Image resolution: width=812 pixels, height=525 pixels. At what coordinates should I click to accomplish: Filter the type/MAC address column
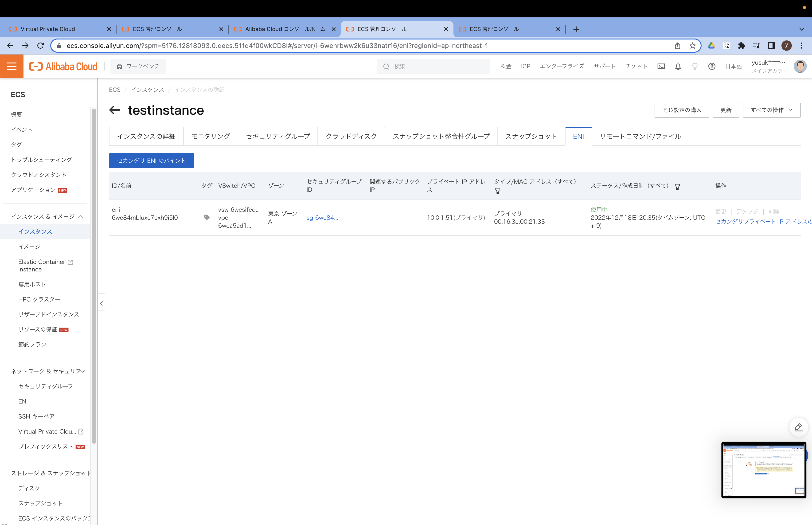tap(497, 191)
